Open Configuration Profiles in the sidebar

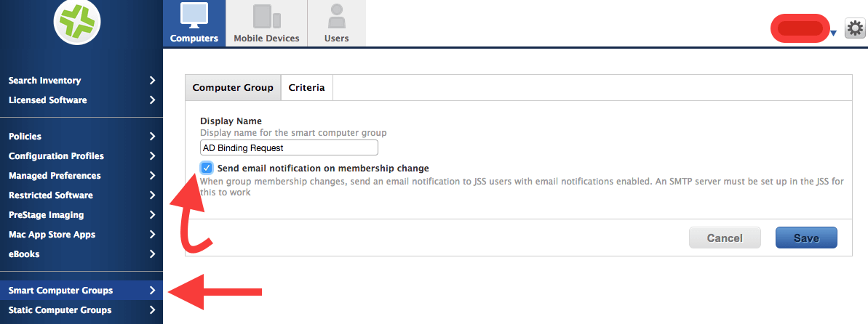pos(81,156)
